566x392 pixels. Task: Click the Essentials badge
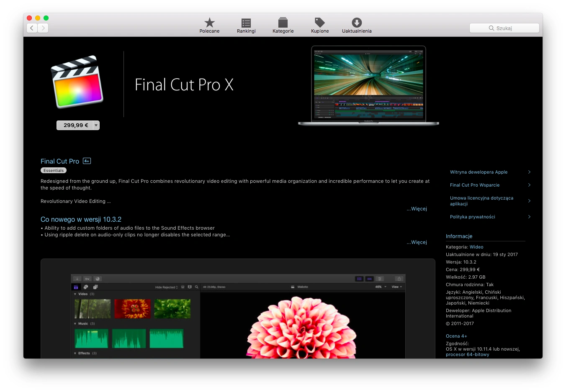pyautogui.click(x=54, y=170)
